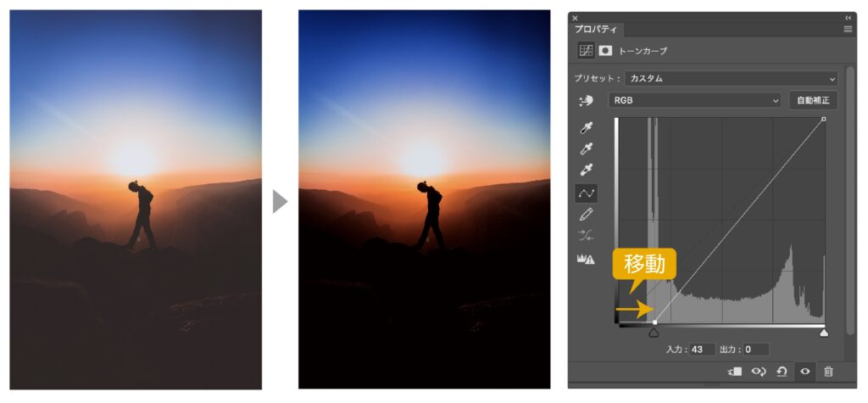Click the smooth curve values icon

click(587, 236)
